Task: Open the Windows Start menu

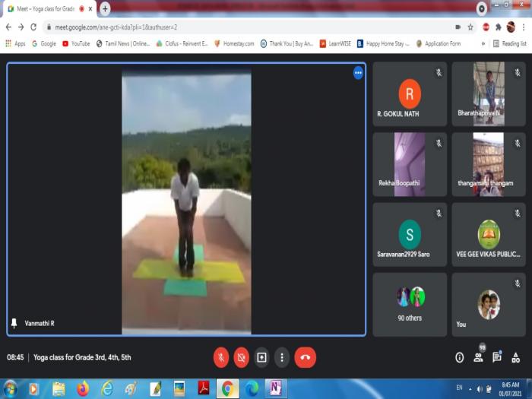Action: click(10, 389)
